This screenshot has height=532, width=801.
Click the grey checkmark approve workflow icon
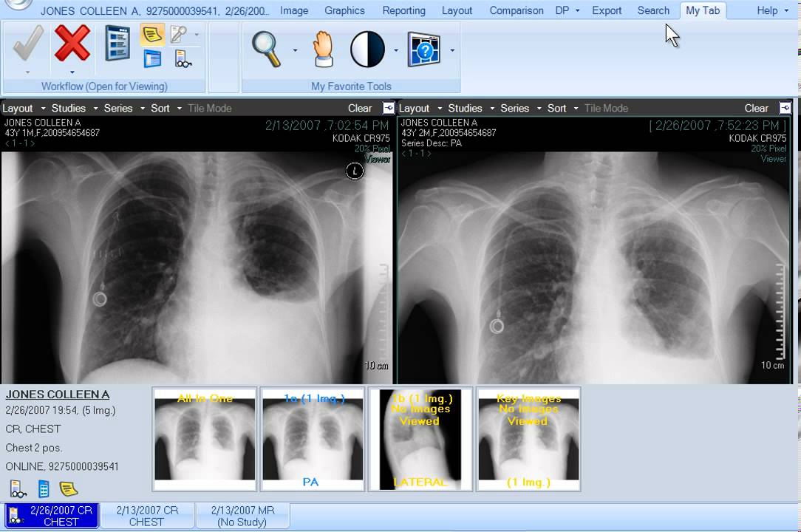pos(28,44)
